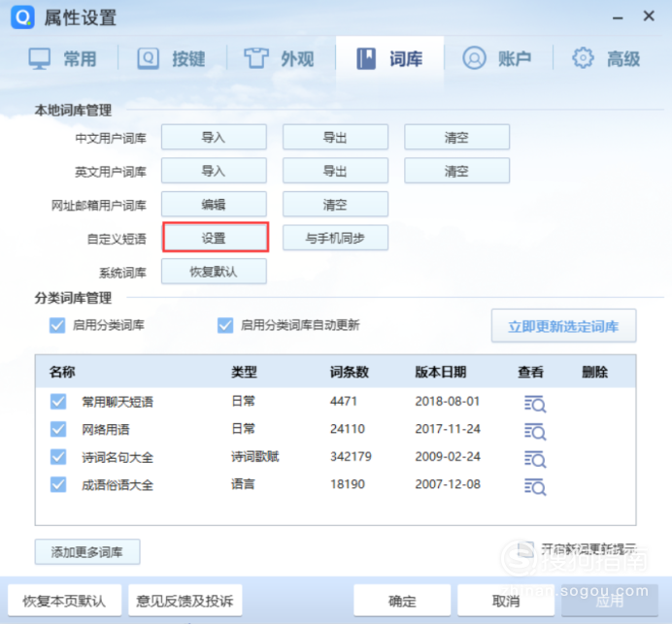Uncheck 网络用语 dictionary

58,429
